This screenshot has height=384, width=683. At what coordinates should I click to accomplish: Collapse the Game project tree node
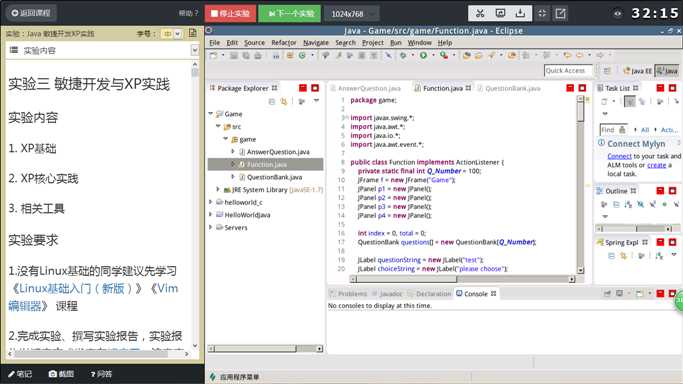point(211,114)
